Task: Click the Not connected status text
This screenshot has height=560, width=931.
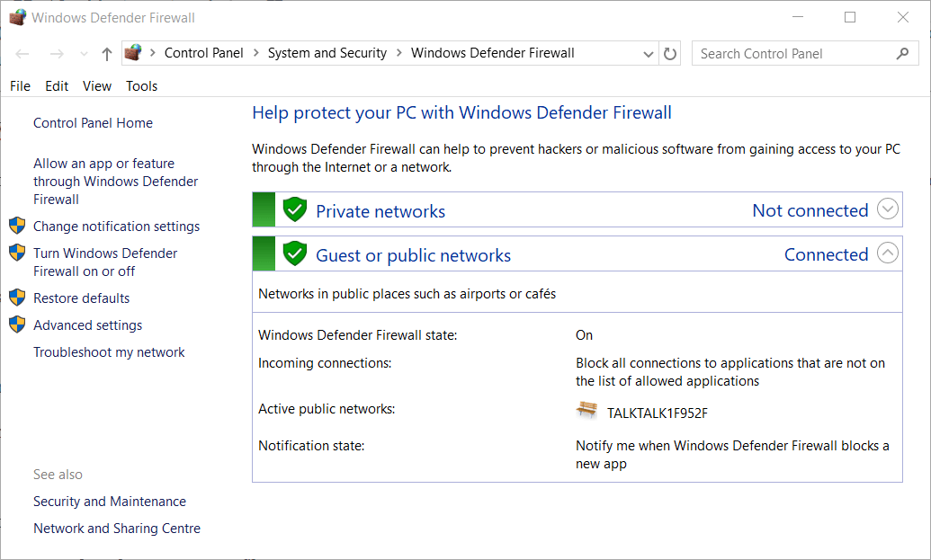Action: coord(810,210)
